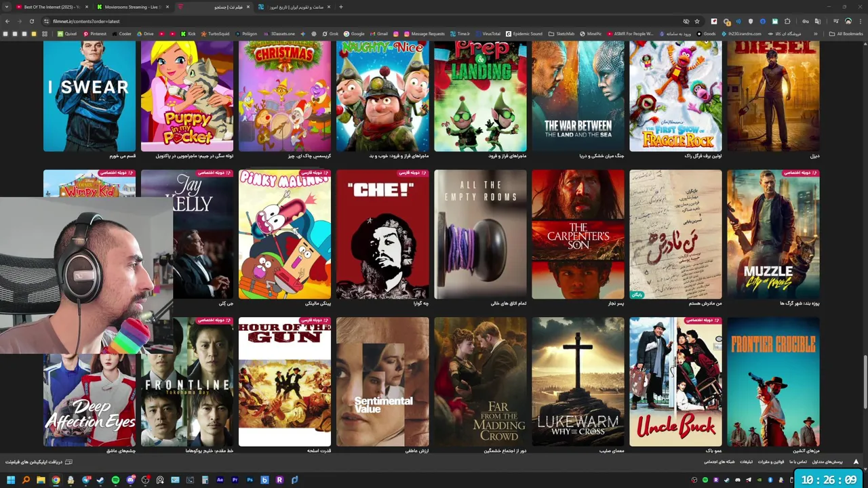Open the I Swear movie poster
868x488 pixels.
coord(90,96)
